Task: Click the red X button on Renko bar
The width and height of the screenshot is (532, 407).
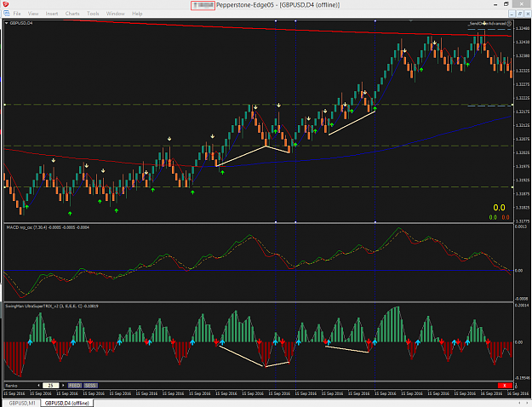Action: point(505,385)
